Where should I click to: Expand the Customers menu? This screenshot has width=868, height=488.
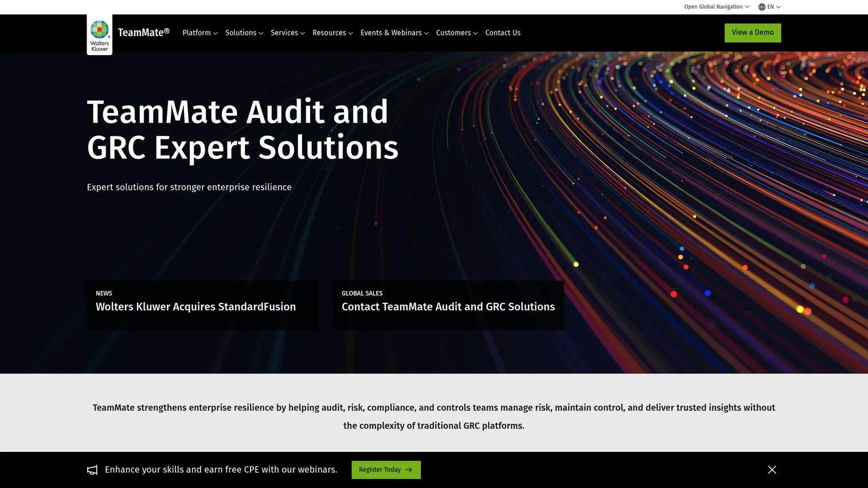[457, 33]
